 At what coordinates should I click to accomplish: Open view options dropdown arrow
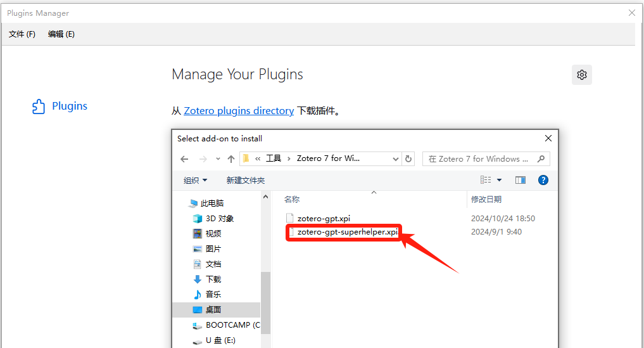[x=500, y=180]
